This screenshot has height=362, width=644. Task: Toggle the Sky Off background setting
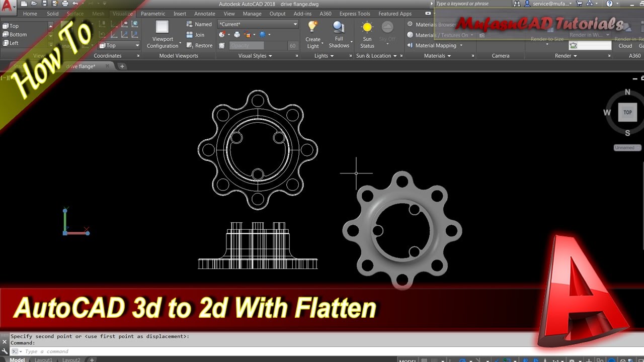(x=387, y=31)
